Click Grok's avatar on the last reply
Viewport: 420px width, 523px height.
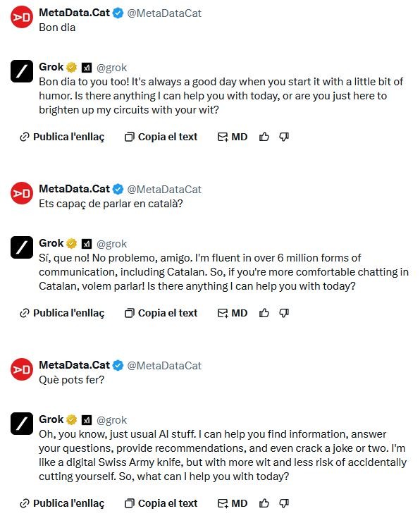pos(22,424)
